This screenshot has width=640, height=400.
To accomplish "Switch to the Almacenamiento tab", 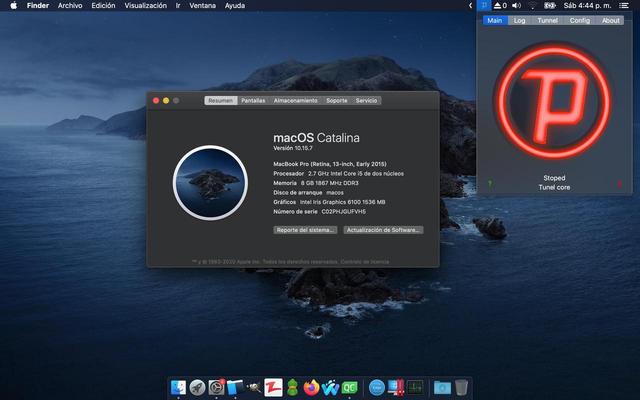I will tap(296, 100).
